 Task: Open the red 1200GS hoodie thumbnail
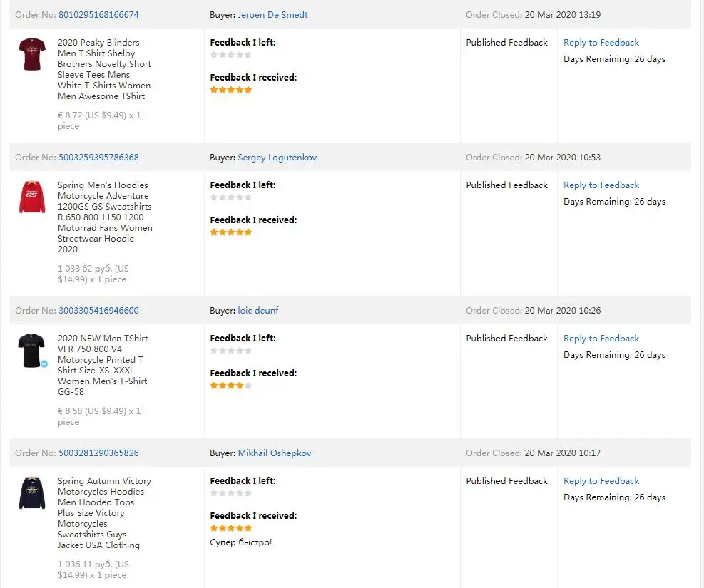tap(32, 197)
